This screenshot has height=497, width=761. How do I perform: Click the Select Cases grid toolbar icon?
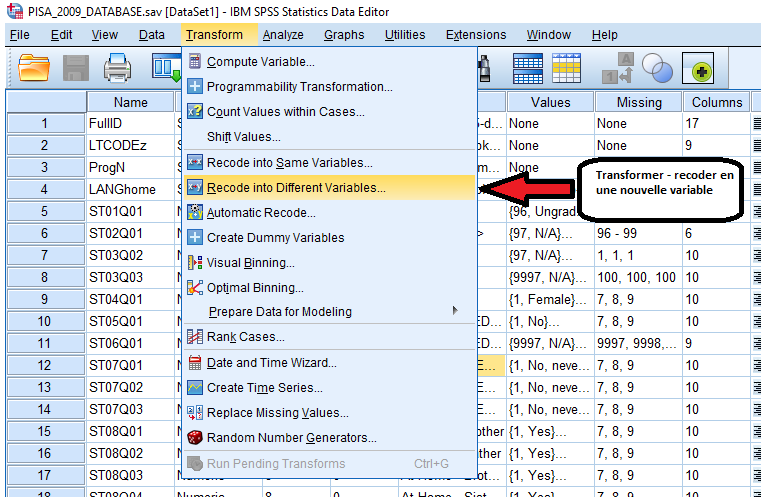pyautogui.click(x=566, y=68)
